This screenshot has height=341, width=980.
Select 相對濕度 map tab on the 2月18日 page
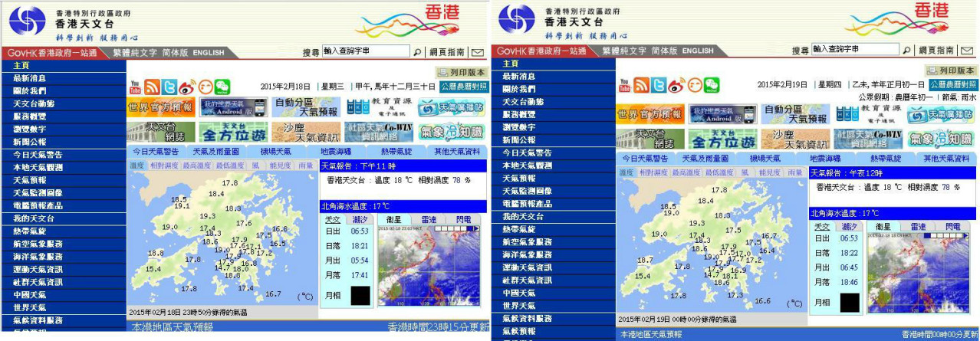pyautogui.click(x=163, y=166)
